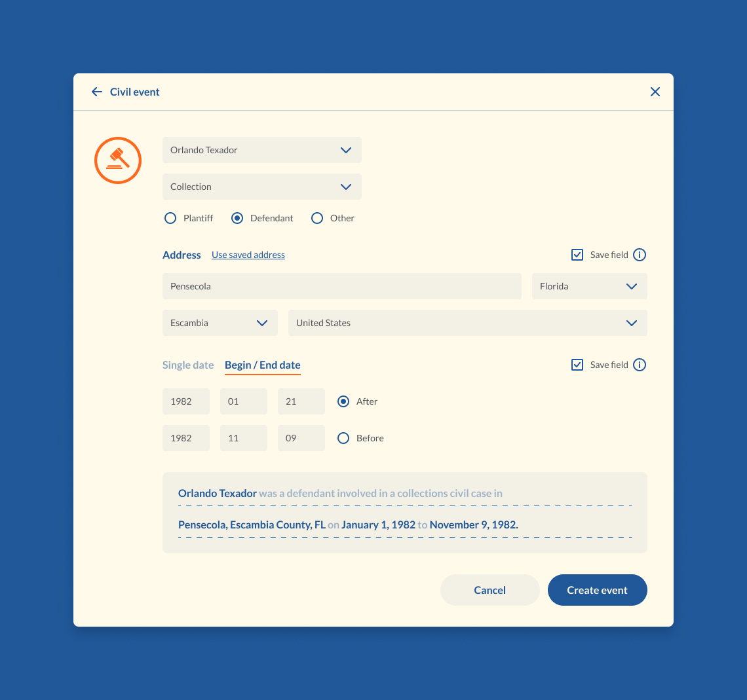Open the United States country dropdown
This screenshot has height=700, width=747.
tap(467, 323)
